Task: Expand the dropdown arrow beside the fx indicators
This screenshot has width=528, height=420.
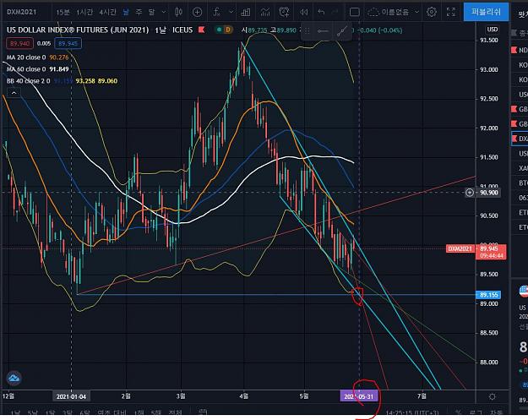Action: (231, 12)
